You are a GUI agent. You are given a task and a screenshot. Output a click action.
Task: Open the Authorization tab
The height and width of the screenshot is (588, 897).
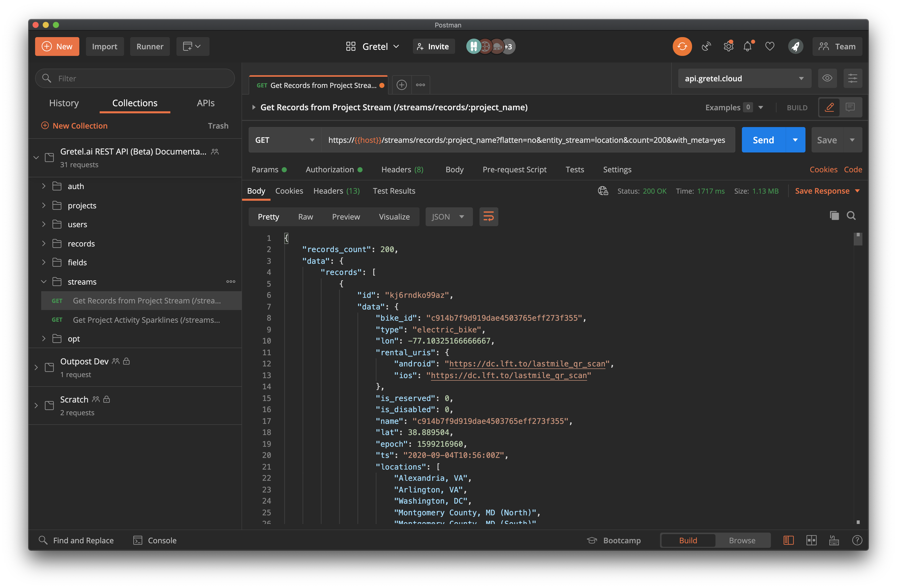pyautogui.click(x=334, y=169)
